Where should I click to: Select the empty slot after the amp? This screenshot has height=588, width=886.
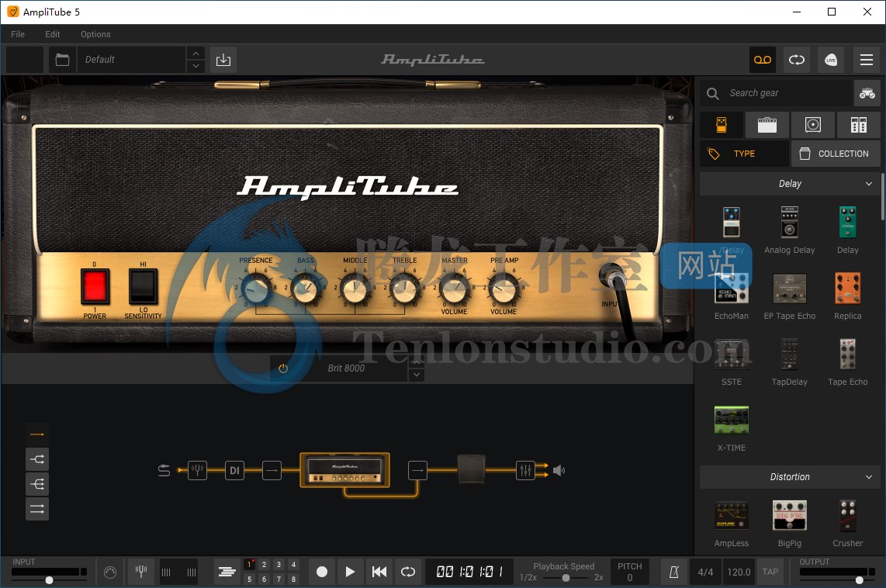click(x=417, y=470)
